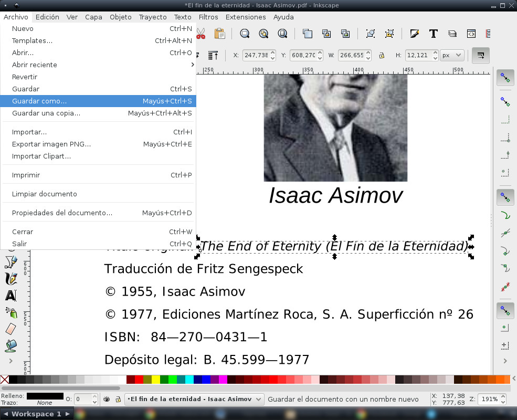Screen dimensions: 517x420
Task: Toggle the width/height lock ratio
Action: click(382, 55)
